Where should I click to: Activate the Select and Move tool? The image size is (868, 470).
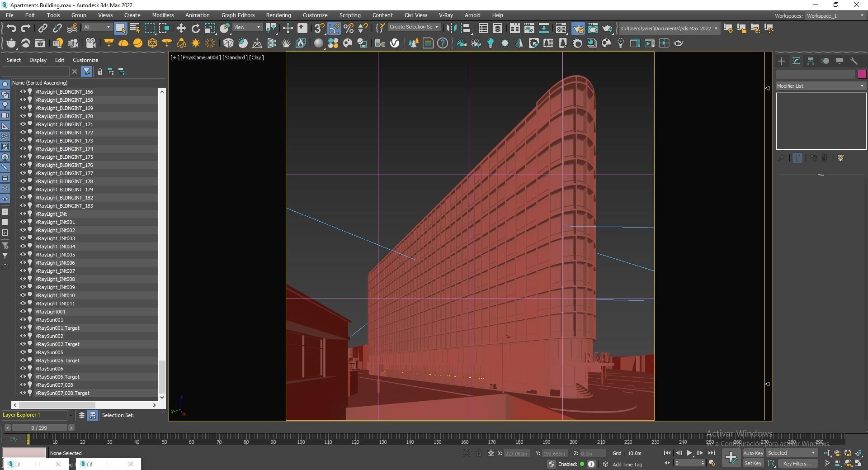click(181, 28)
